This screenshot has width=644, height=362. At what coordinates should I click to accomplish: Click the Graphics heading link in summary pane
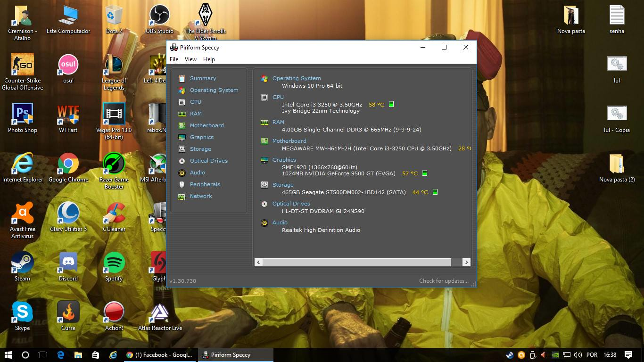pos(284,160)
